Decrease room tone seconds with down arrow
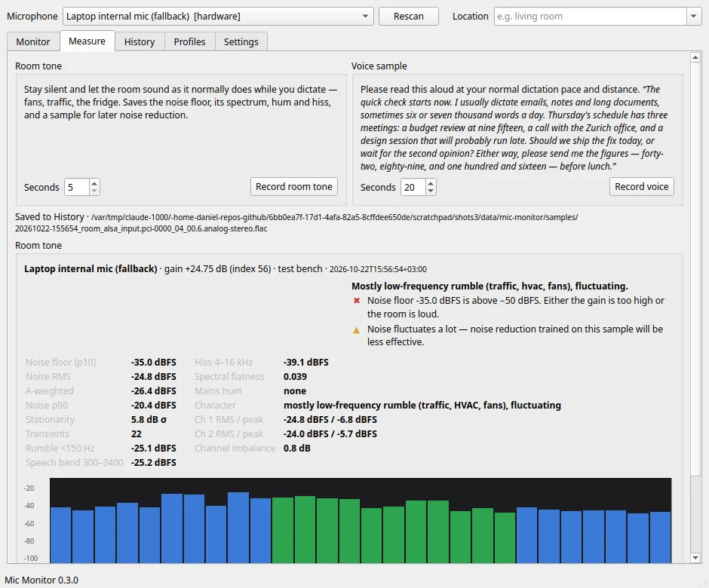 pyautogui.click(x=94, y=191)
